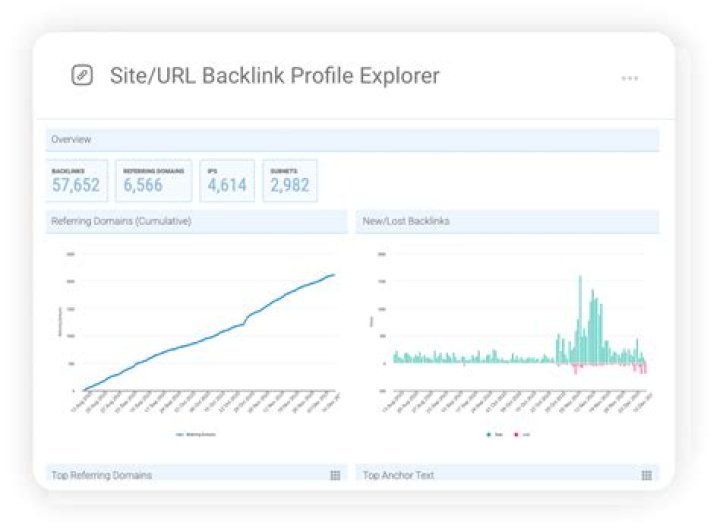
Task: Click the Site/URL Backlink Profile Explorer title
Action: (x=275, y=76)
